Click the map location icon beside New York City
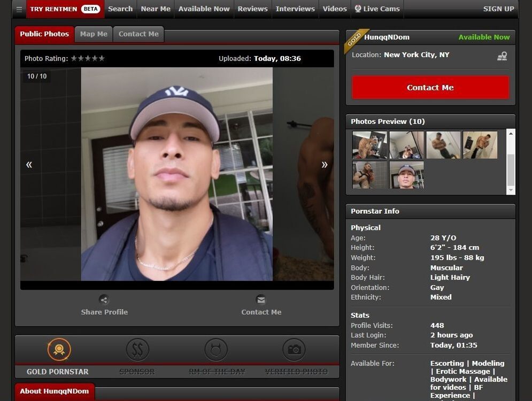This screenshot has width=532, height=401. pos(502,56)
